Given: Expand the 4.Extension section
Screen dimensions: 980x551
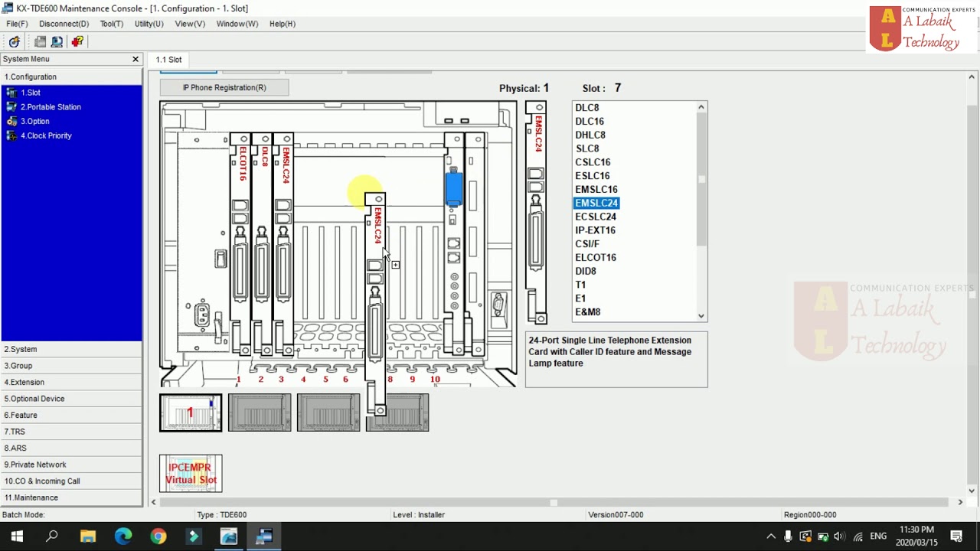Looking at the screenshot, I should (x=71, y=382).
